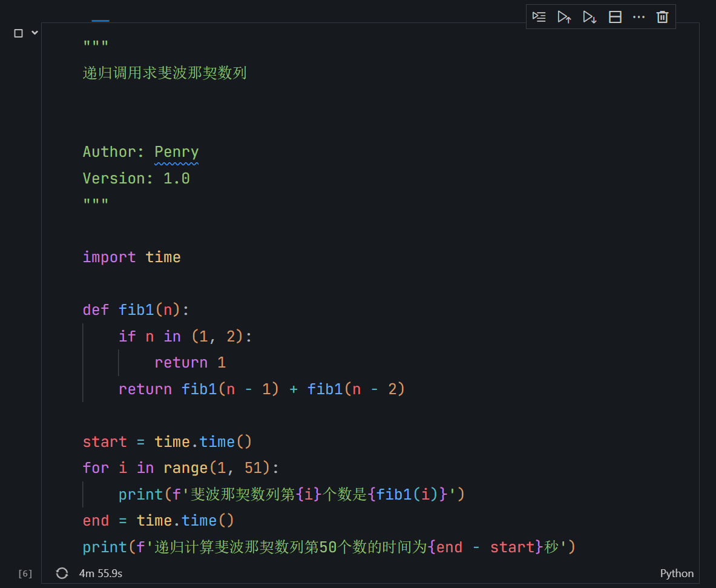Click the Run by Line icon
This screenshot has width=716, height=588.
click(x=539, y=17)
